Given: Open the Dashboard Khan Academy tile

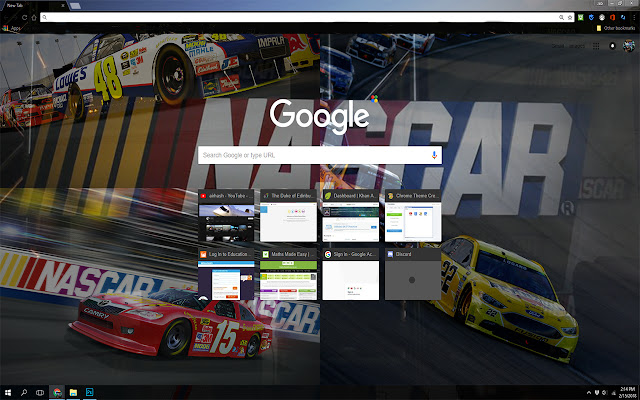Looking at the screenshot, I should pyautogui.click(x=351, y=216).
